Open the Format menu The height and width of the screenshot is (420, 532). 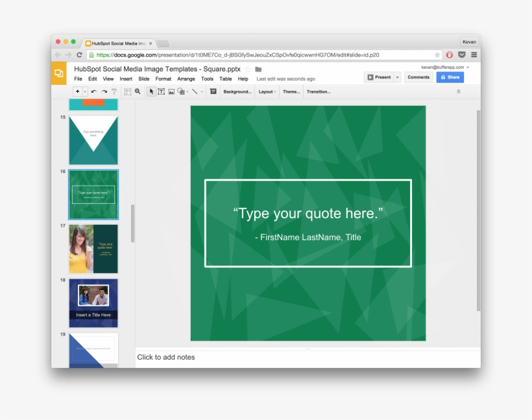tap(163, 79)
